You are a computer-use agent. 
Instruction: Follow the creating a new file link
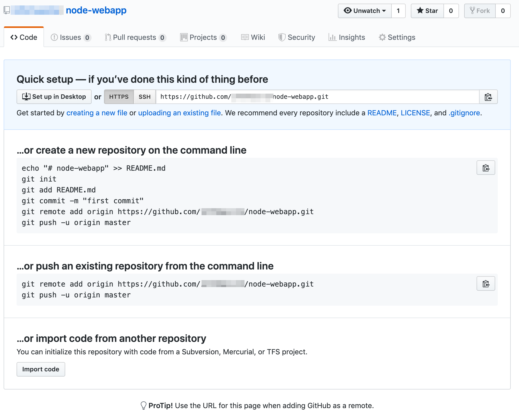[x=97, y=113]
